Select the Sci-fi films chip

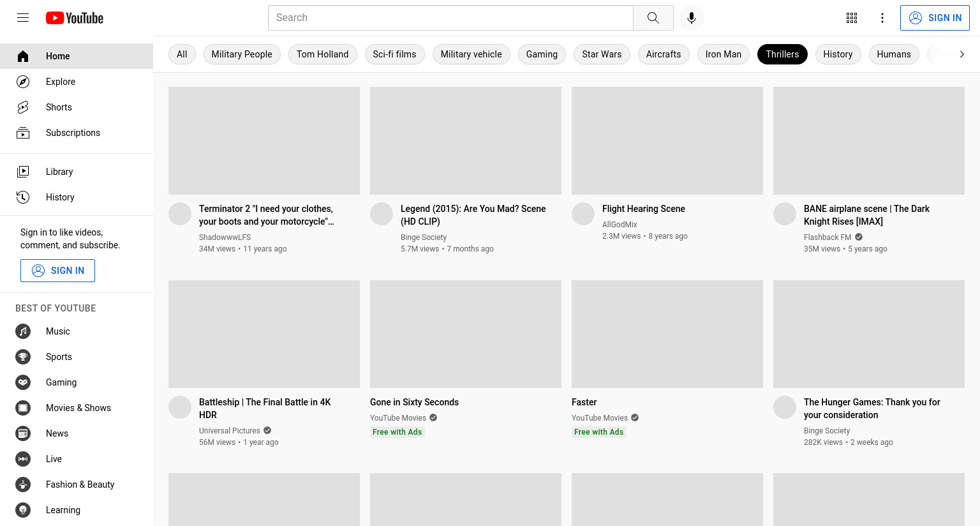394,54
